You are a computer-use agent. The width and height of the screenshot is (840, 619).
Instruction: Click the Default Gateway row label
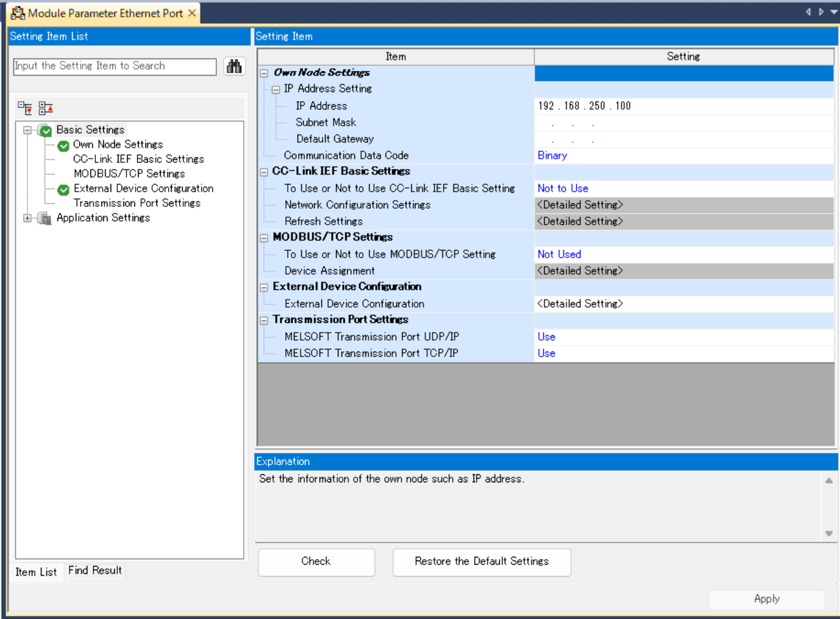335,139
